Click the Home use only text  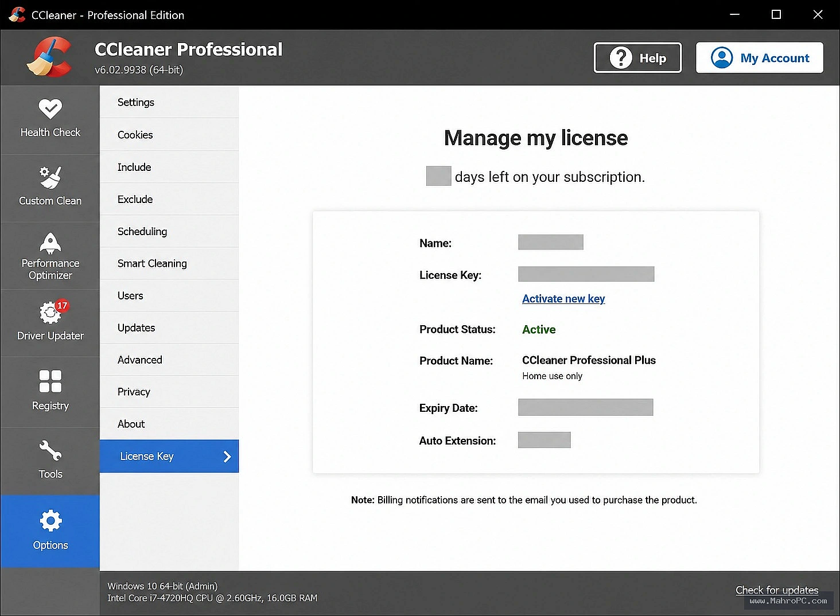552,376
